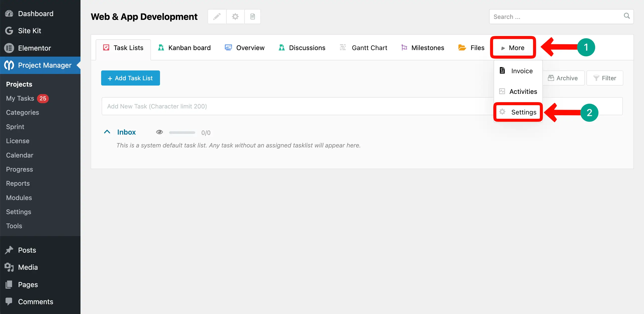Open the Filter options
644x314 pixels.
tap(605, 78)
